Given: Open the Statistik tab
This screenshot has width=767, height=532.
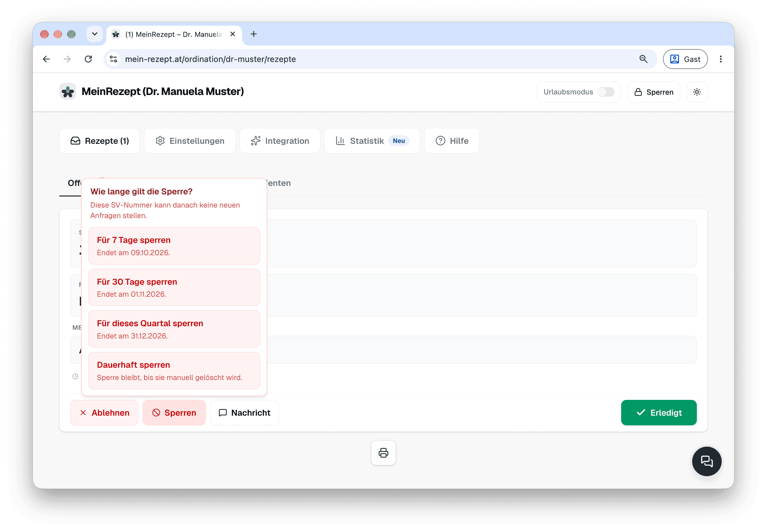Looking at the screenshot, I should click(372, 141).
